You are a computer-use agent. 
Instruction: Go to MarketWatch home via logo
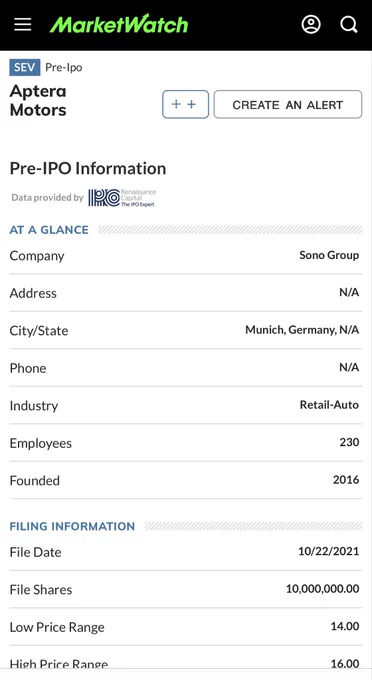[x=119, y=24]
